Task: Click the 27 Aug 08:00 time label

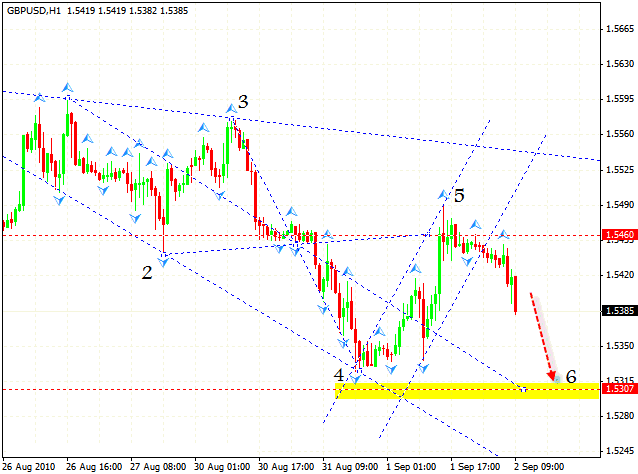Action: pyautogui.click(x=158, y=466)
